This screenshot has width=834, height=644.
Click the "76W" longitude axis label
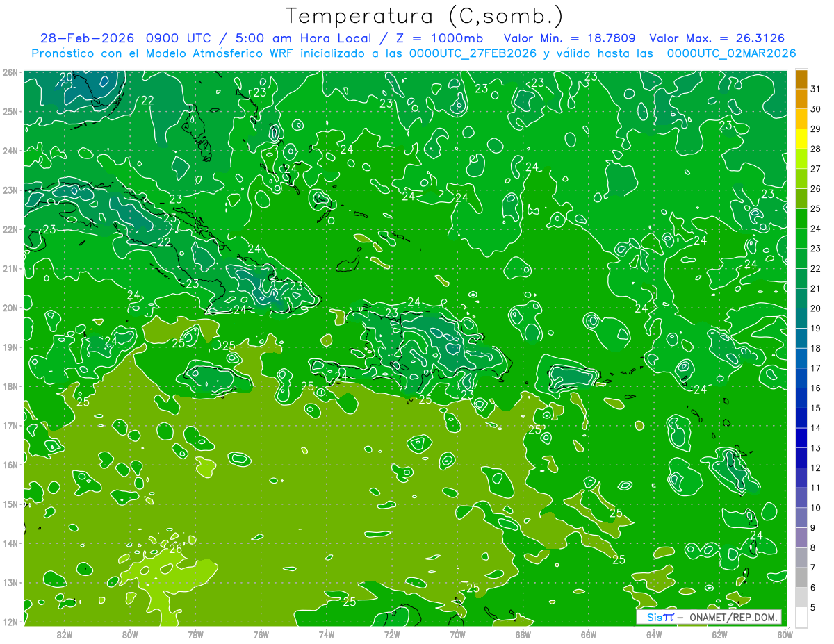point(261,634)
